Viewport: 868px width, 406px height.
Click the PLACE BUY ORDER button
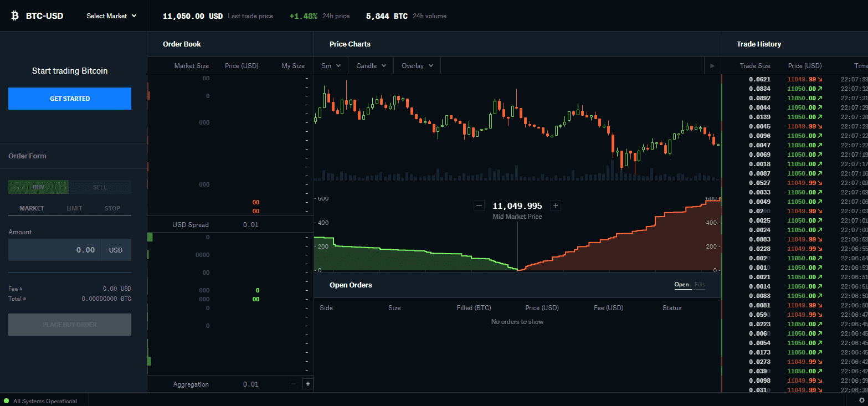pyautogui.click(x=69, y=324)
